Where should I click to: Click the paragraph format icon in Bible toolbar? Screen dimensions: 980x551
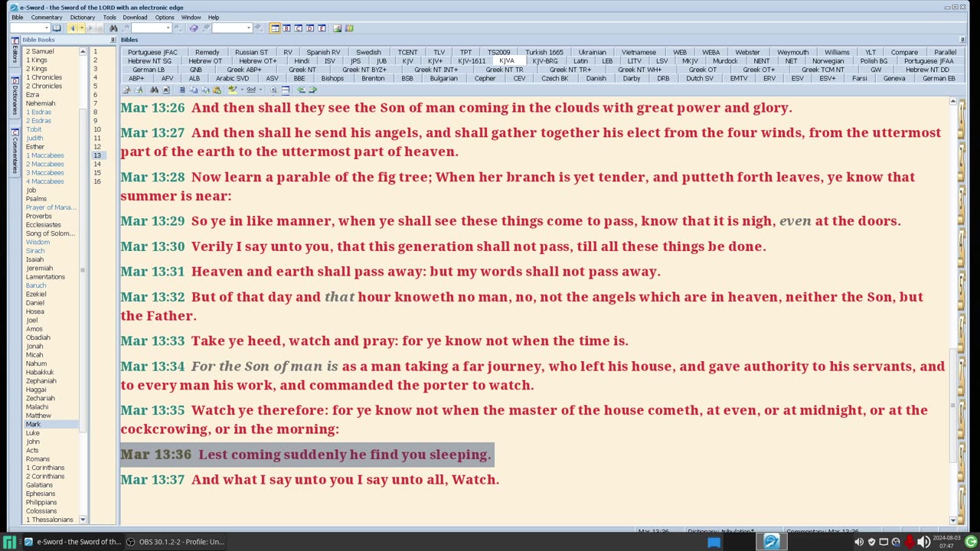(x=182, y=90)
